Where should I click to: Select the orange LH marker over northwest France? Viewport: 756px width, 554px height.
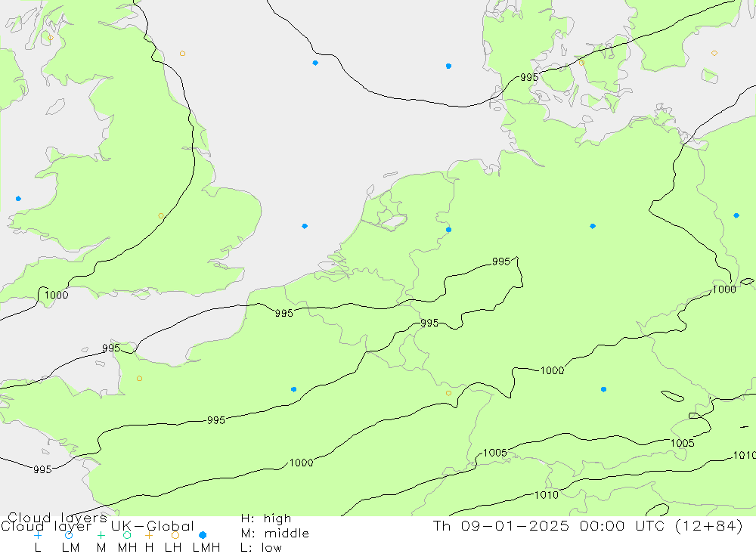(x=139, y=379)
